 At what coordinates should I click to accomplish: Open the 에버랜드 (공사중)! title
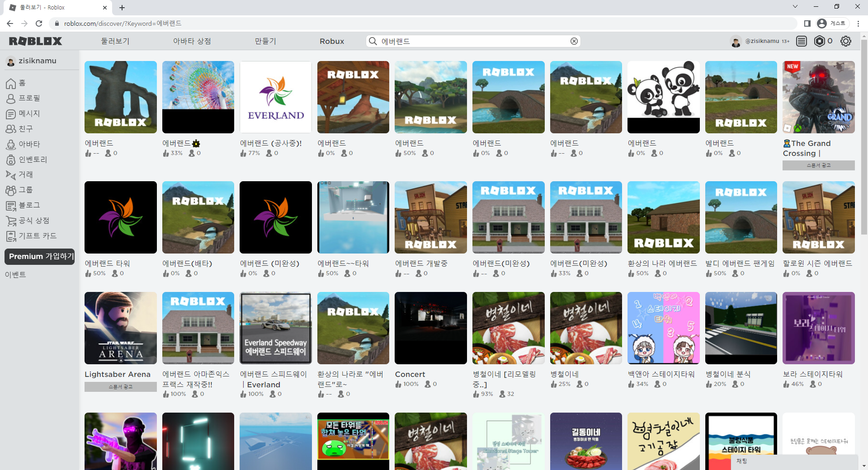[x=271, y=143]
